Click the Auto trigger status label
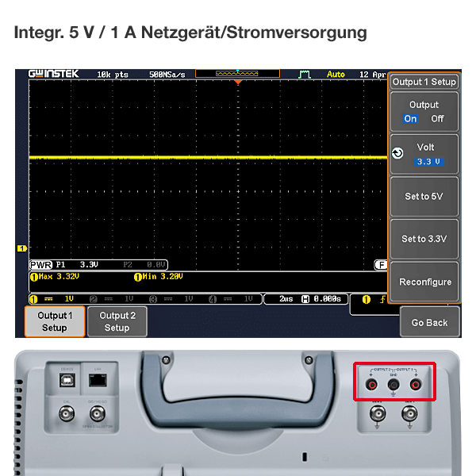 [336, 74]
